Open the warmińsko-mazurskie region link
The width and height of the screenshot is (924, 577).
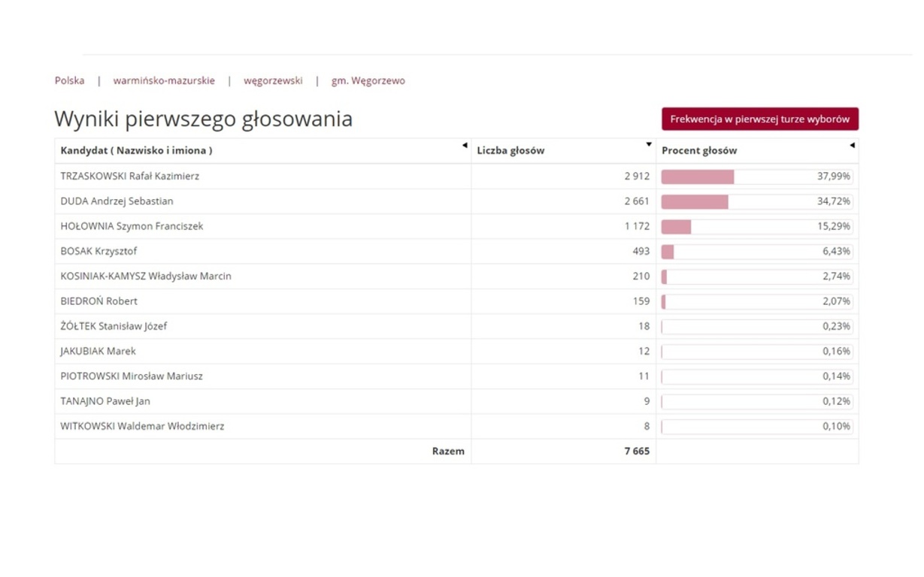pyautogui.click(x=163, y=80)
